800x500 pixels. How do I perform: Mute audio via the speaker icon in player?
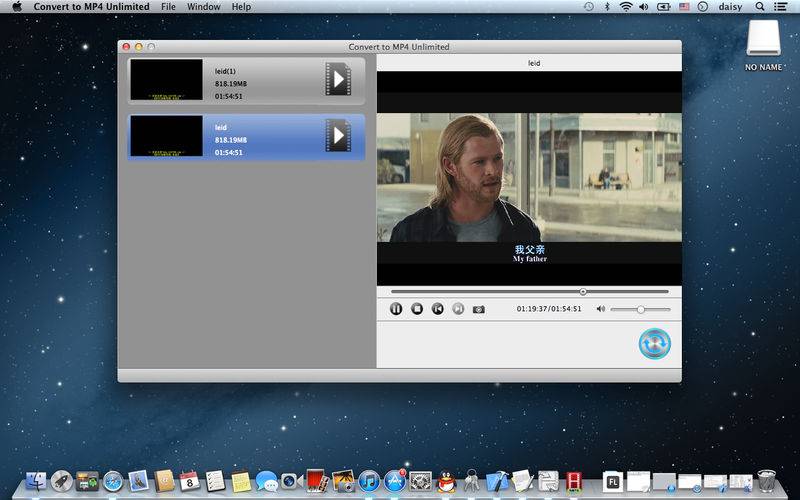point(601,309)
